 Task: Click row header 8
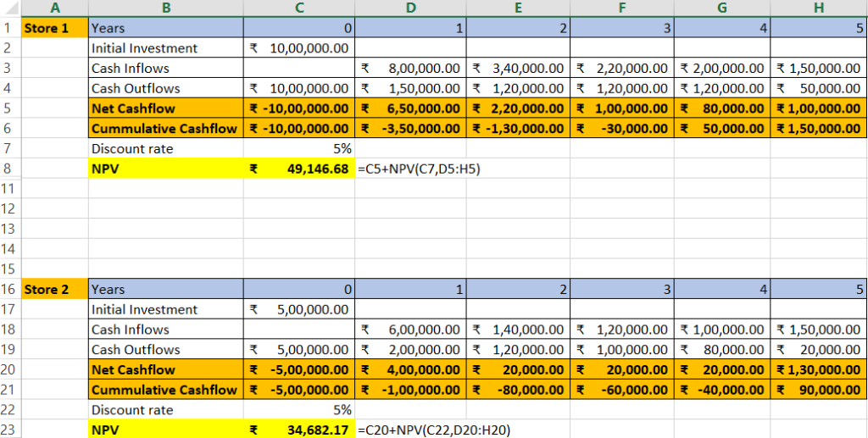9,169
